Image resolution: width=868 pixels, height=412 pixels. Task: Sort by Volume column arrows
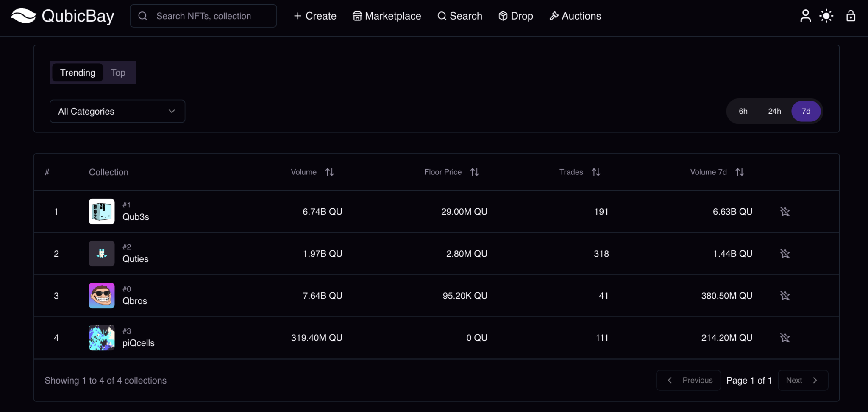pyautogui.click(x=329, y=172)
